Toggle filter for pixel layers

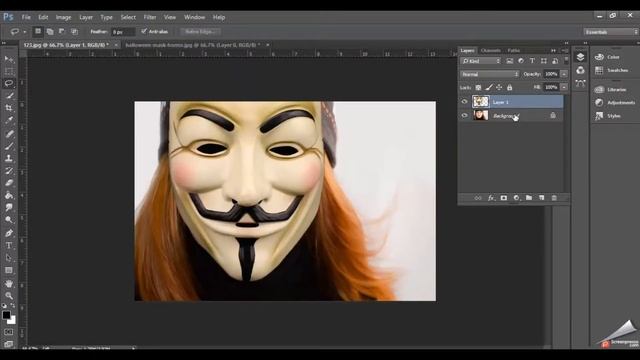coord(510,61)
